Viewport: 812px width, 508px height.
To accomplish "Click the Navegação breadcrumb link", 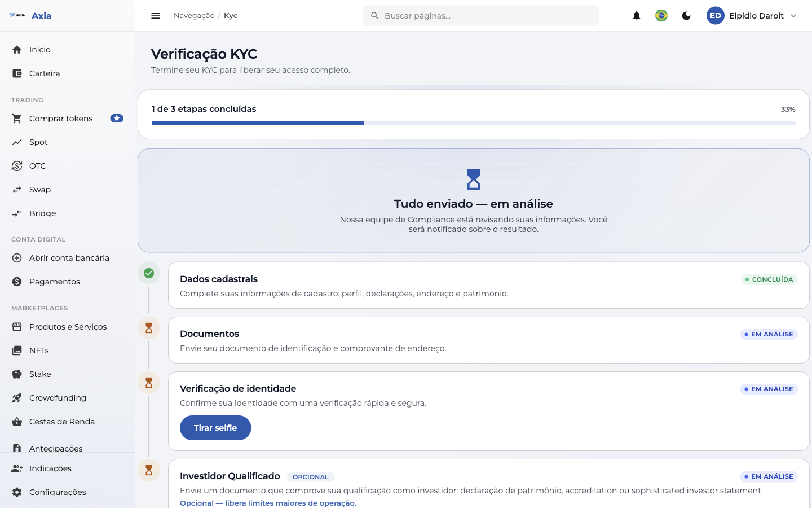I will [x=194, y=16].
